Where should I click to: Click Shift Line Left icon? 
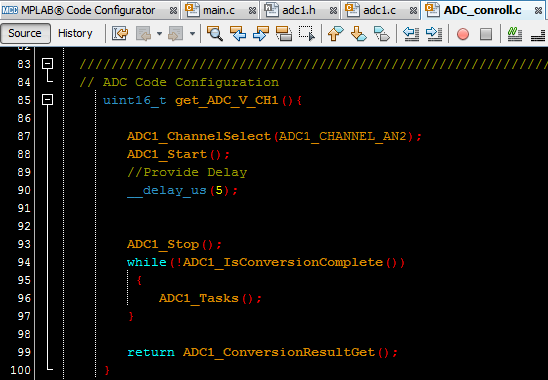click(411, 34)
